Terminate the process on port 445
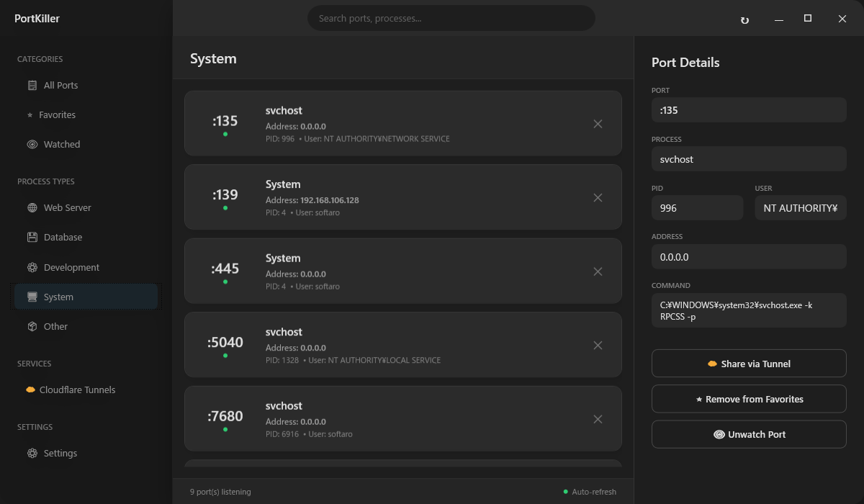 pyautogui.click(x=598, y=271)
